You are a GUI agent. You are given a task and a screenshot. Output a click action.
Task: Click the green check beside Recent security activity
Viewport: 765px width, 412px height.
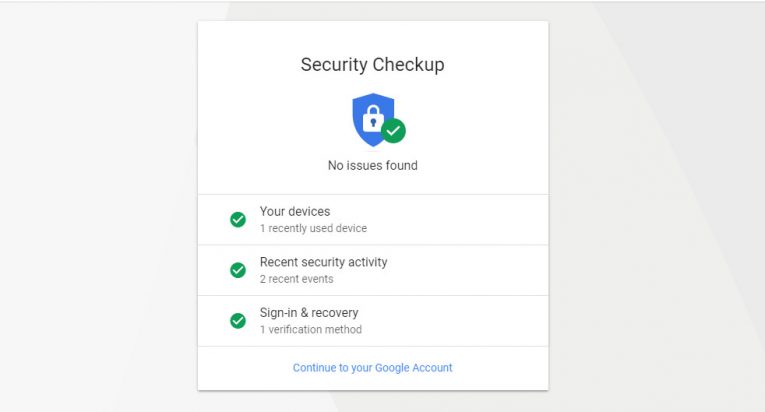pos(238,270)
